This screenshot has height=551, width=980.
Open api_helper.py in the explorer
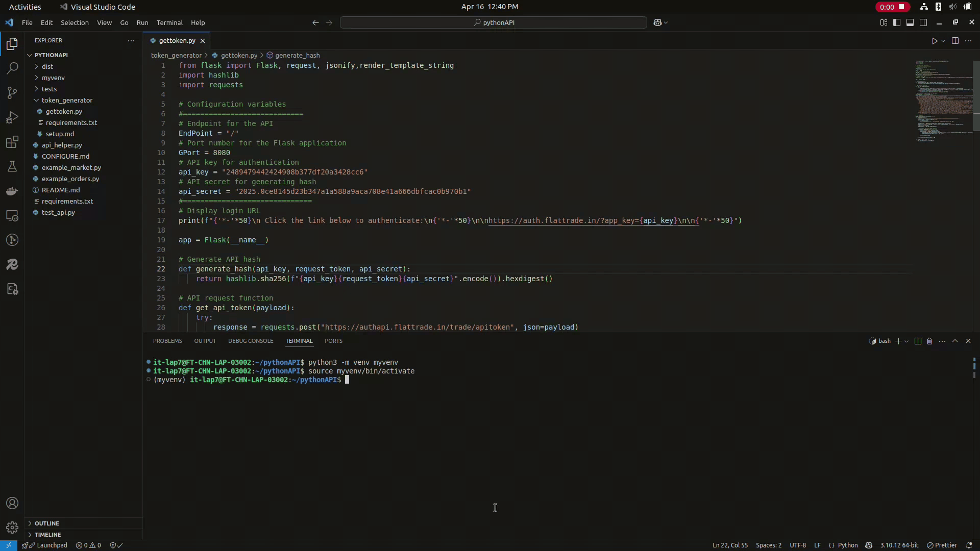[62, 145]
